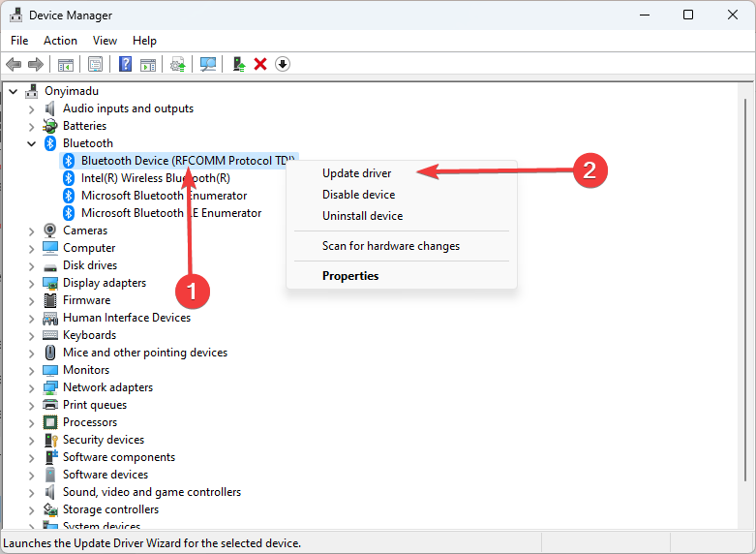
Task: Open the Properties toolbar icon
Action: coord(96,64)
